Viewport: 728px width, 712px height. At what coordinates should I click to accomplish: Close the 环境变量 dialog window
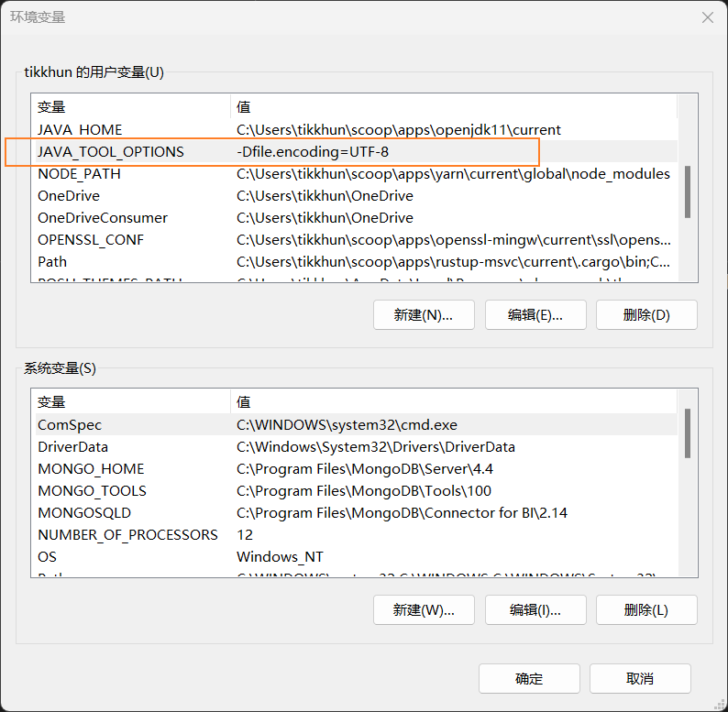pyautogui.click(x=708, y=17)
